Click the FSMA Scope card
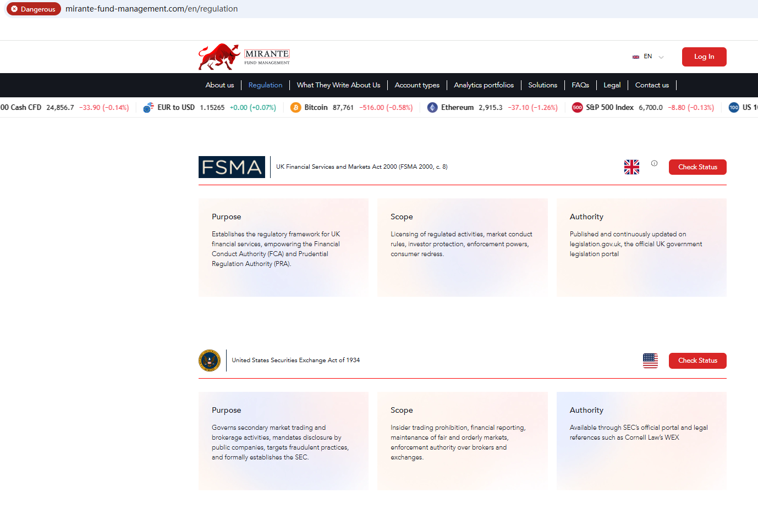The width and height of the screenshot is (758, 532). pyautogui.click(x=463, y=248)
